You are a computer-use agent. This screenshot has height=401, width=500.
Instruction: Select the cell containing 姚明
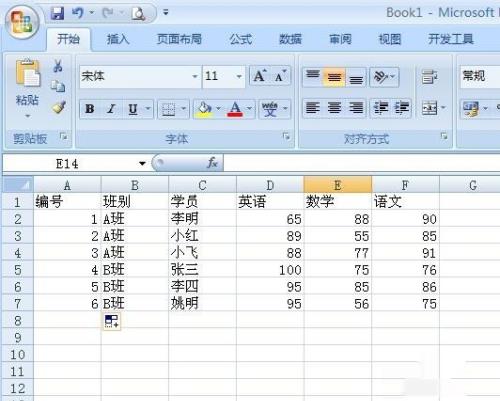pos(202,303)
